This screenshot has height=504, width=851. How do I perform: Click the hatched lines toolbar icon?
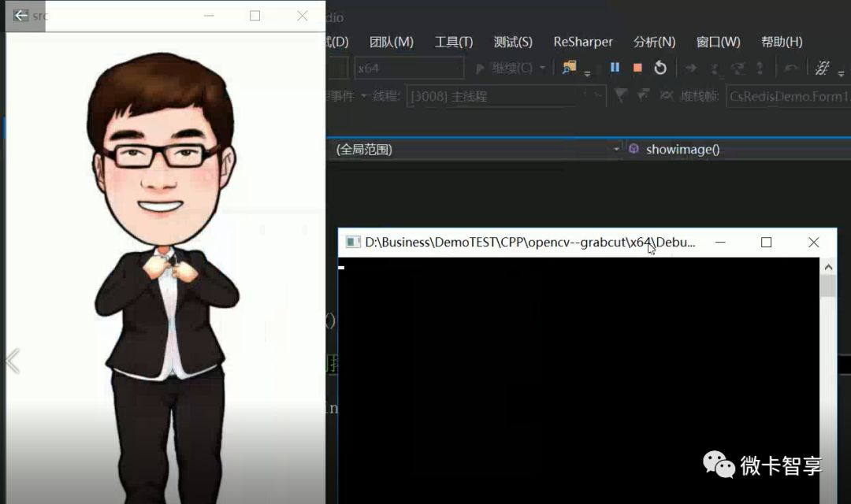[x=822, y=68]
